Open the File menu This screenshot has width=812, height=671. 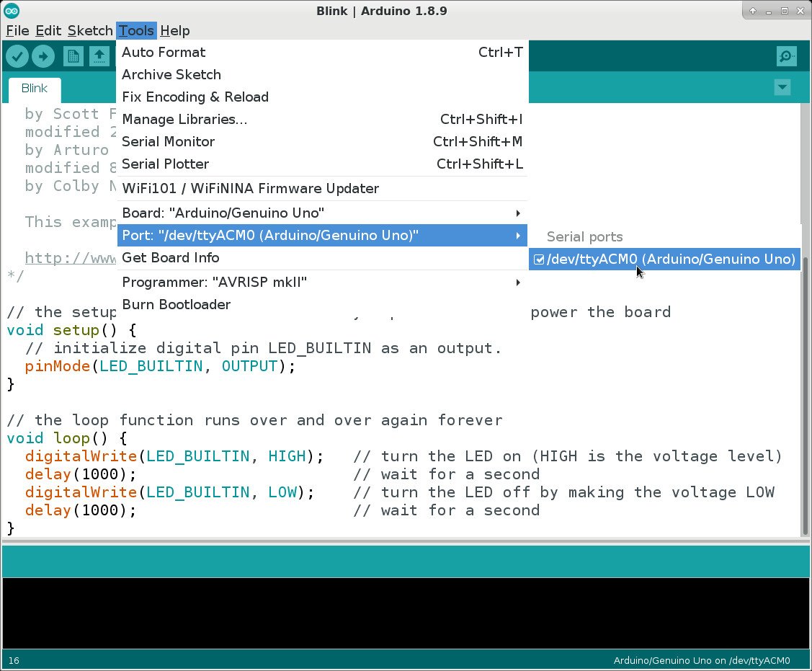click(x=17, y=30)
